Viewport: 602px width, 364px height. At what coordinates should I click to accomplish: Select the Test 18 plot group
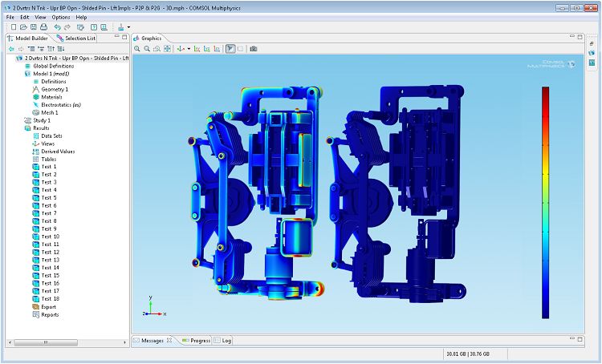(x=46, y=298)
